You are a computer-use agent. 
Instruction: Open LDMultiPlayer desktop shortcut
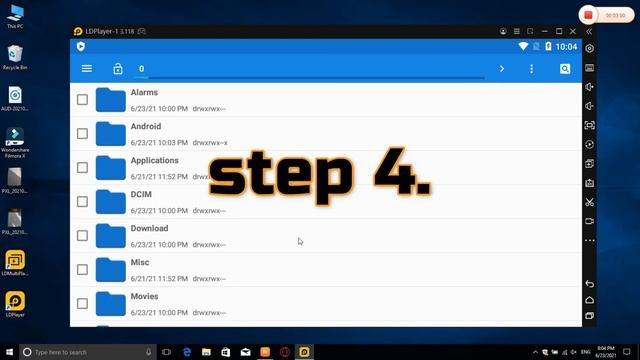point(15,263)
